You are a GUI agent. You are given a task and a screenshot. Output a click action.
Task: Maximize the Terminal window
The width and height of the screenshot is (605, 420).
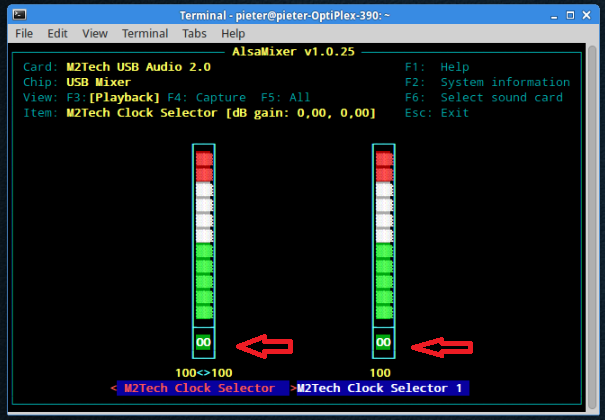(570, 15)
